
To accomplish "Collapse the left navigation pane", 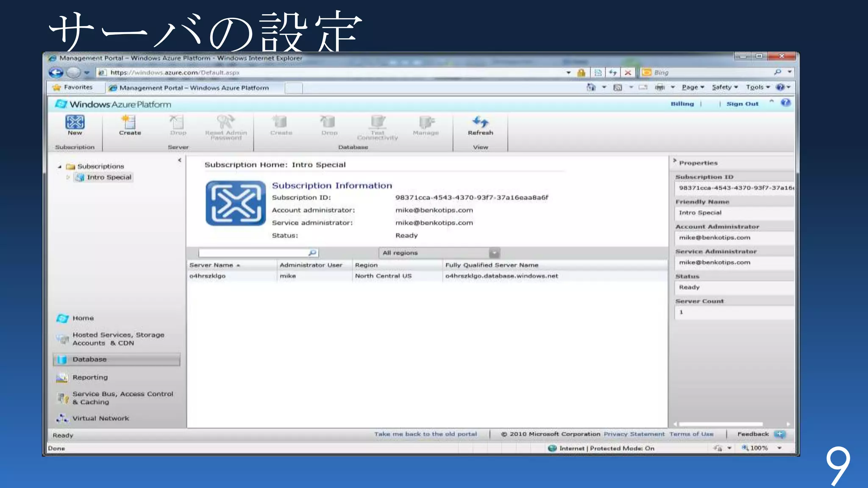I will (x=180, y=160).
